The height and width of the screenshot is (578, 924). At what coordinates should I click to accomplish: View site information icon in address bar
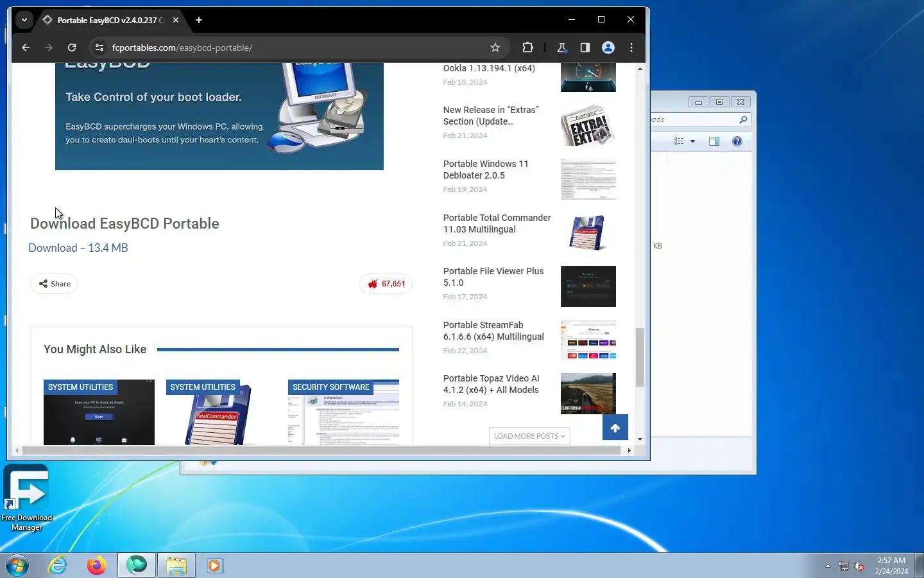(99, 48)
